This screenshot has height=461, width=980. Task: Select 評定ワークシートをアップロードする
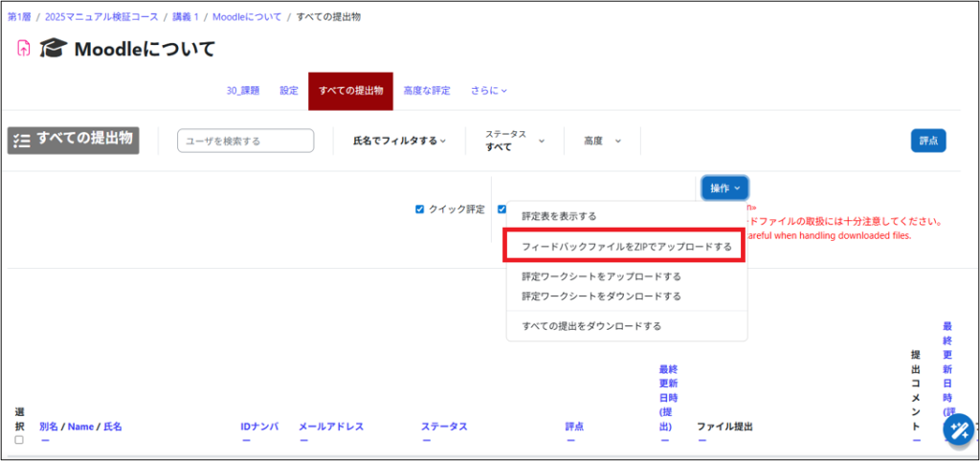click(x=601, y=276)
